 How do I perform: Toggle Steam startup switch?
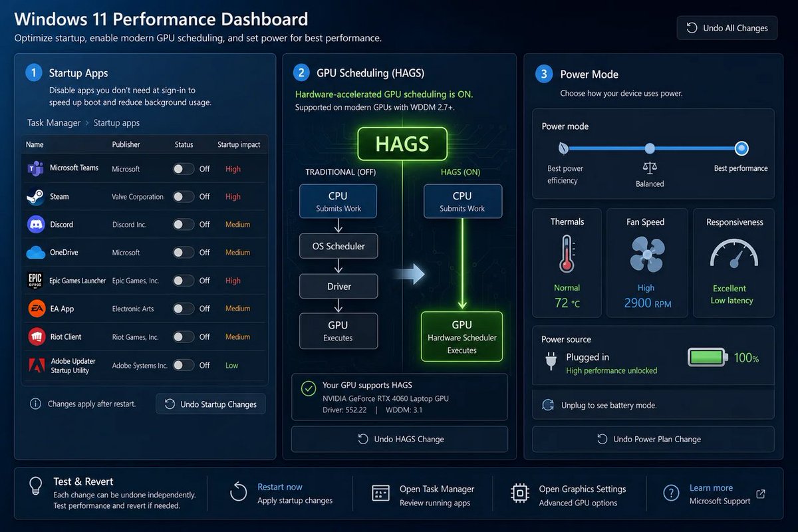pyautogui.click(x=184, y=197)
